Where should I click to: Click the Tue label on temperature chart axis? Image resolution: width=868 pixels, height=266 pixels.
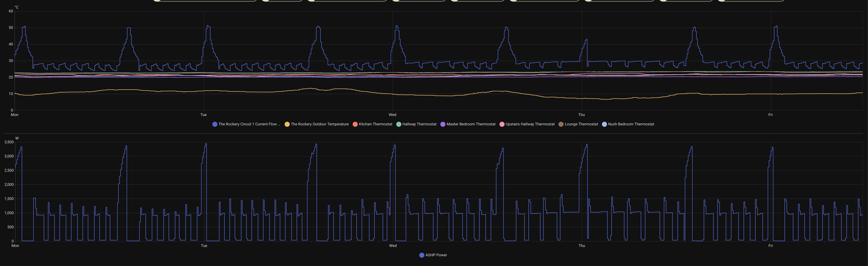(x=204, y=115)
